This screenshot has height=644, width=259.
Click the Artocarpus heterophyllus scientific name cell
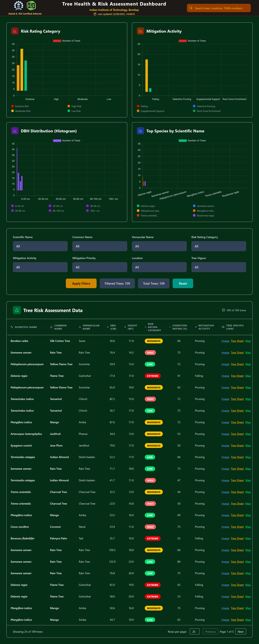(26, 434)
